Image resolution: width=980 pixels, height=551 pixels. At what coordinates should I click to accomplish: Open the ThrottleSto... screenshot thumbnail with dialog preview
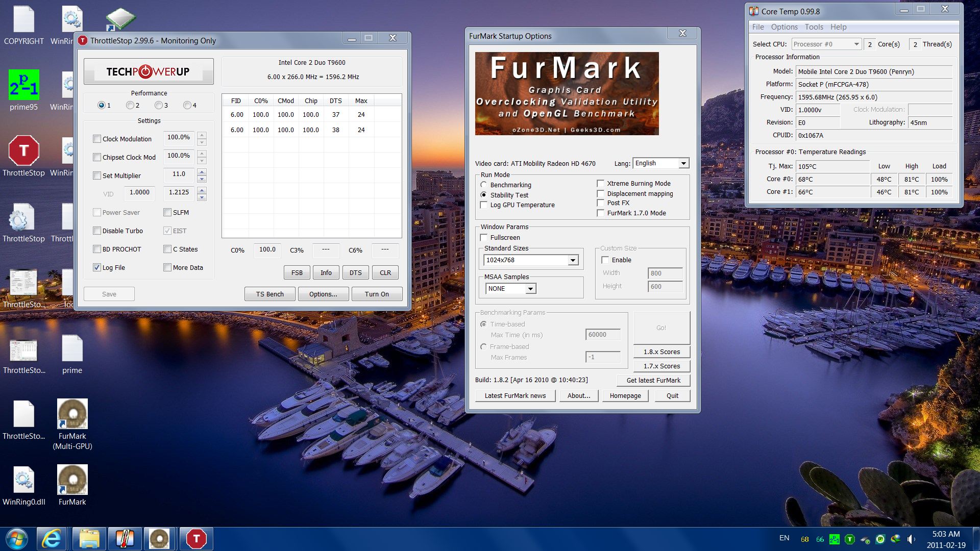23,288
